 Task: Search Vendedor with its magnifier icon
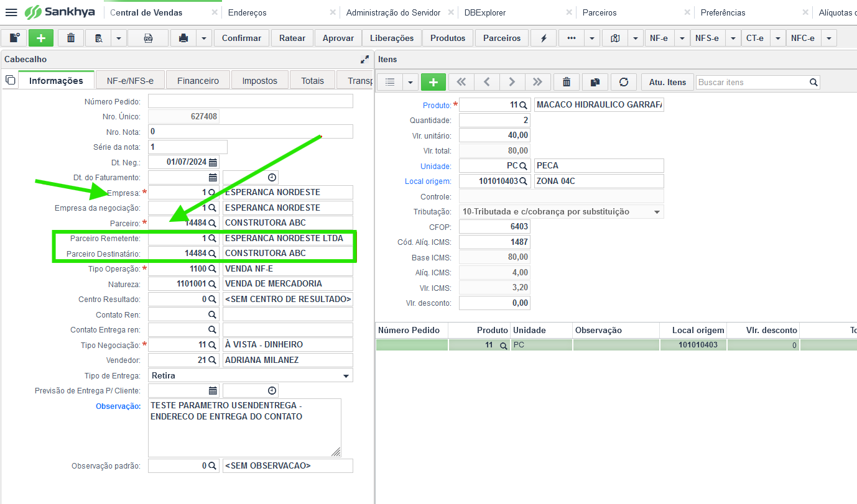pos(212,360)
